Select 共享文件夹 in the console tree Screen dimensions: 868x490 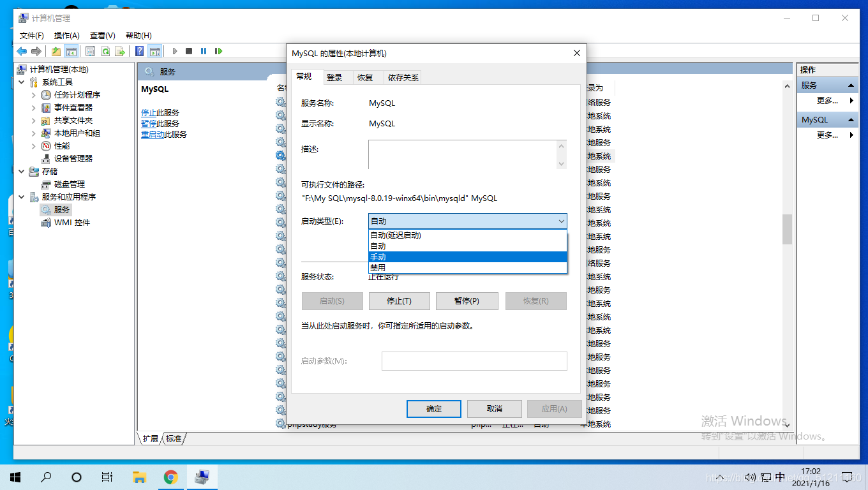click(73, 120)
